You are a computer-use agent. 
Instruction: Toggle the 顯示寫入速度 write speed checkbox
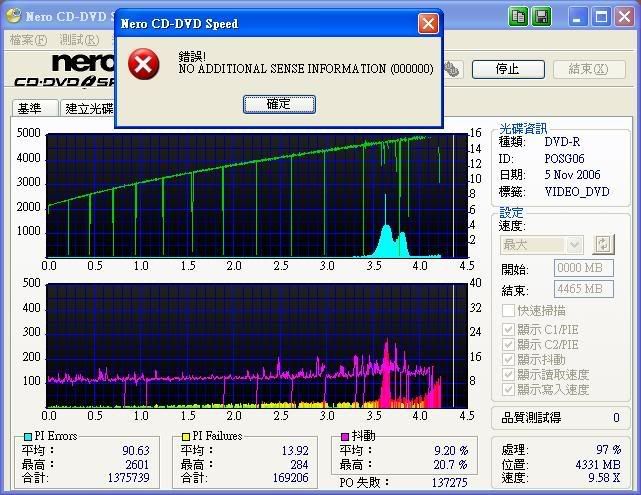point(508,389)
